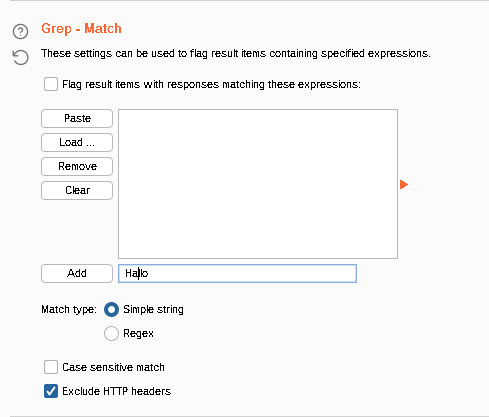Click the Regex label text

pos(138,333)
